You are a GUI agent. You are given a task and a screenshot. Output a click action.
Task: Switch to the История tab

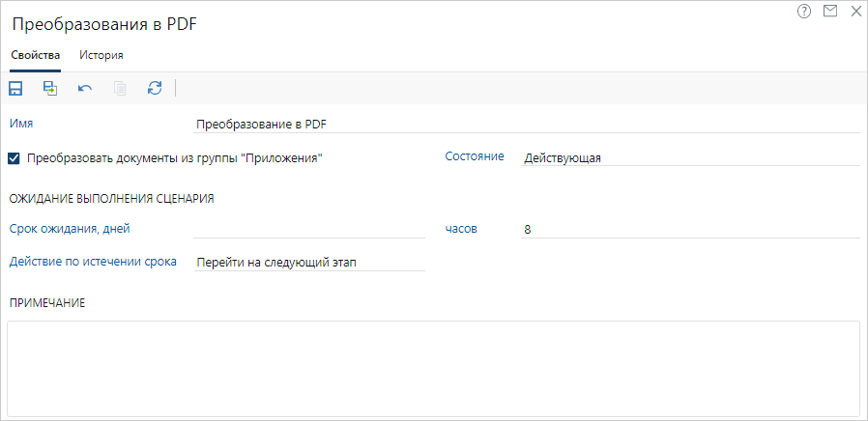click(101, 55)
